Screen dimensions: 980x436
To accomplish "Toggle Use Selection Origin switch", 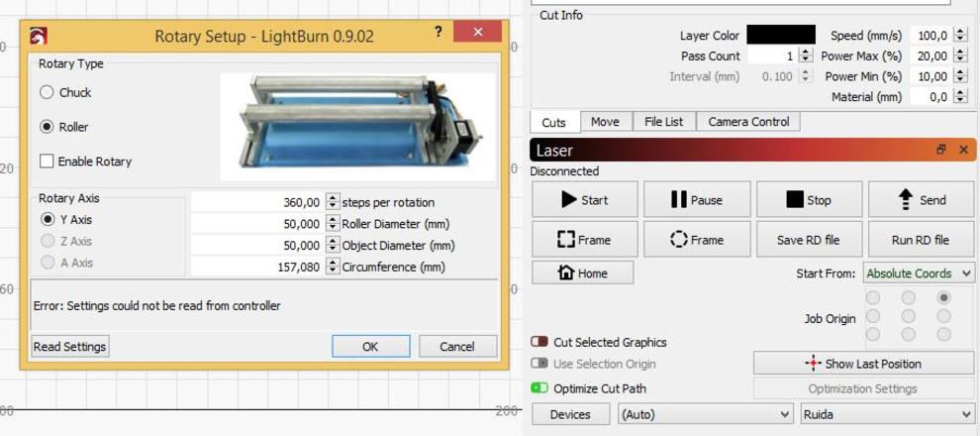I will 539,364.
